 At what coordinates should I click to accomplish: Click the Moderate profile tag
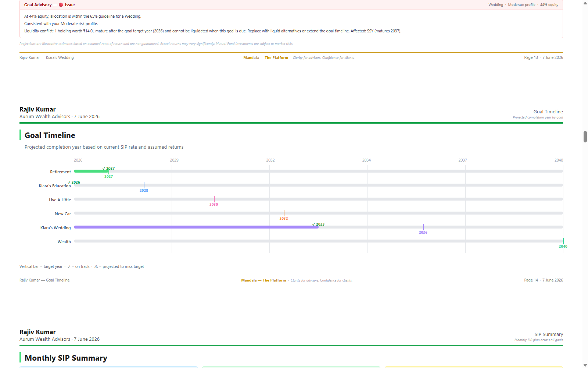click(x=521, y=5)
